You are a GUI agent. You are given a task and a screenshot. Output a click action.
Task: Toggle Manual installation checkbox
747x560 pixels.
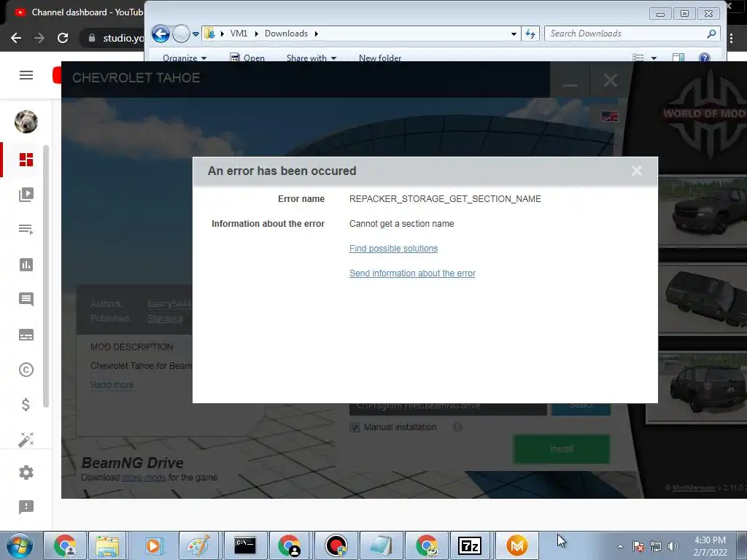(x=355, y=427)
